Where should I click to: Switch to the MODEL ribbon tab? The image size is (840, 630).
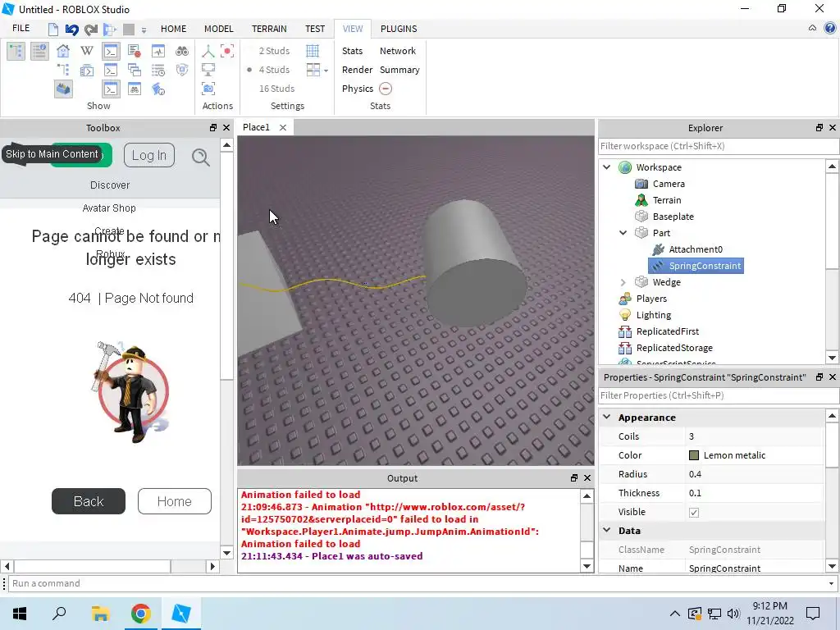click(x=218, y=29)
